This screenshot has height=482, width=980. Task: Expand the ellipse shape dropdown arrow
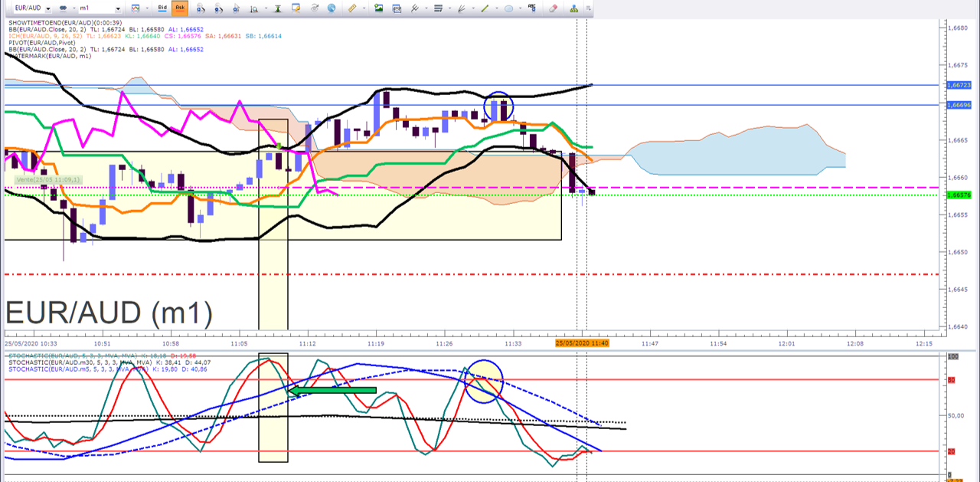pyautogui.click(x=520, y=8)
